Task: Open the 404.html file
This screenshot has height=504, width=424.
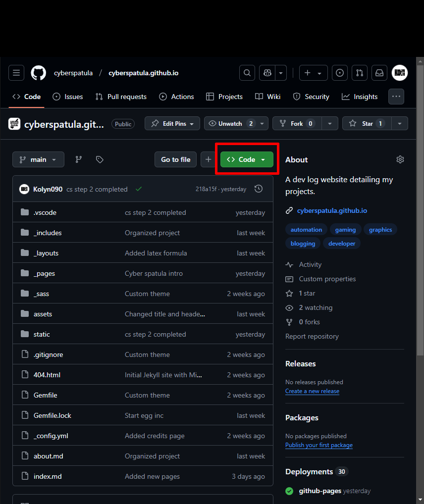Action: point(47,375)
